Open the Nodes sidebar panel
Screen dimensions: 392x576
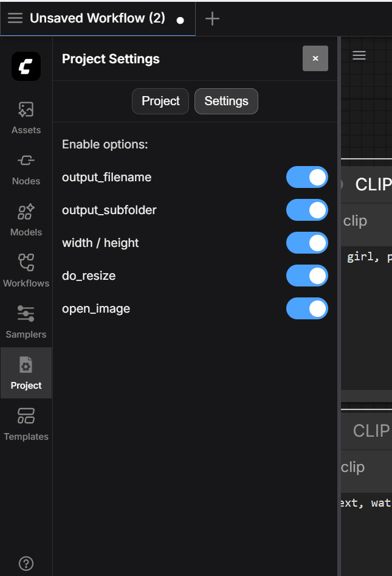tap(26, 168)
